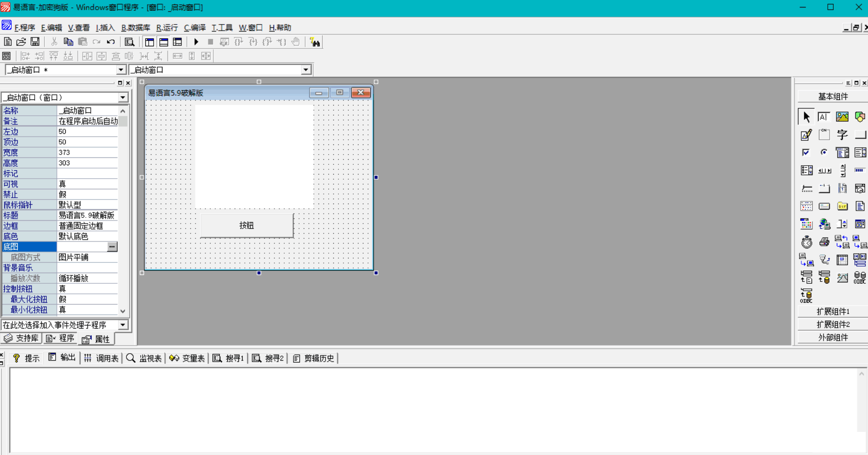Image resolution: width=868 pixels, height=455 pixels.
Task: Open the T.工具 menu
Action: [x=222, y=28]
